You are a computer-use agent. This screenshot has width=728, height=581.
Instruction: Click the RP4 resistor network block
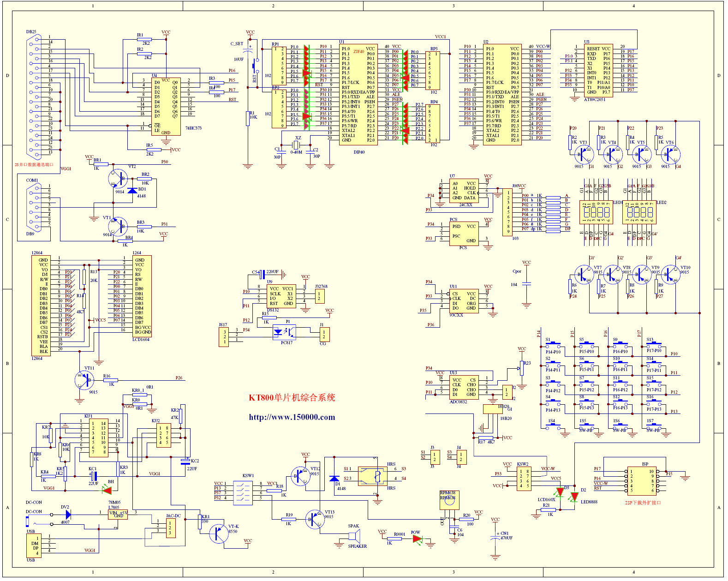tap(433, 124)
